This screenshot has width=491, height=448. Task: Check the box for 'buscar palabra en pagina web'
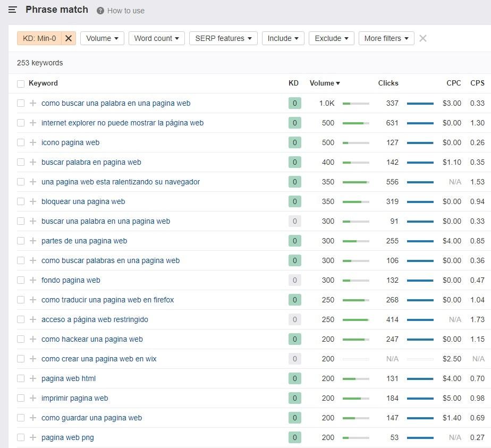tap(21, 162)
